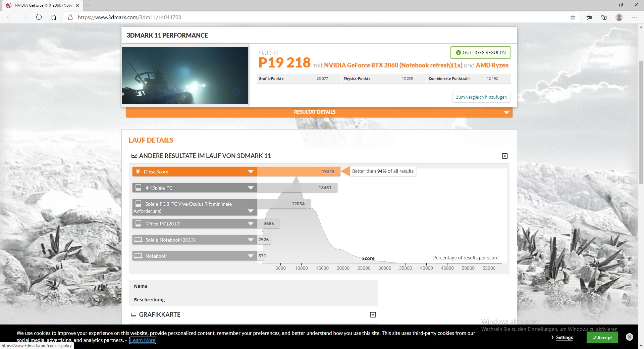Viewport: 644px width, 349px height.
Task: Click Zum Vergleich hinzufügen button
Action: 481,97
